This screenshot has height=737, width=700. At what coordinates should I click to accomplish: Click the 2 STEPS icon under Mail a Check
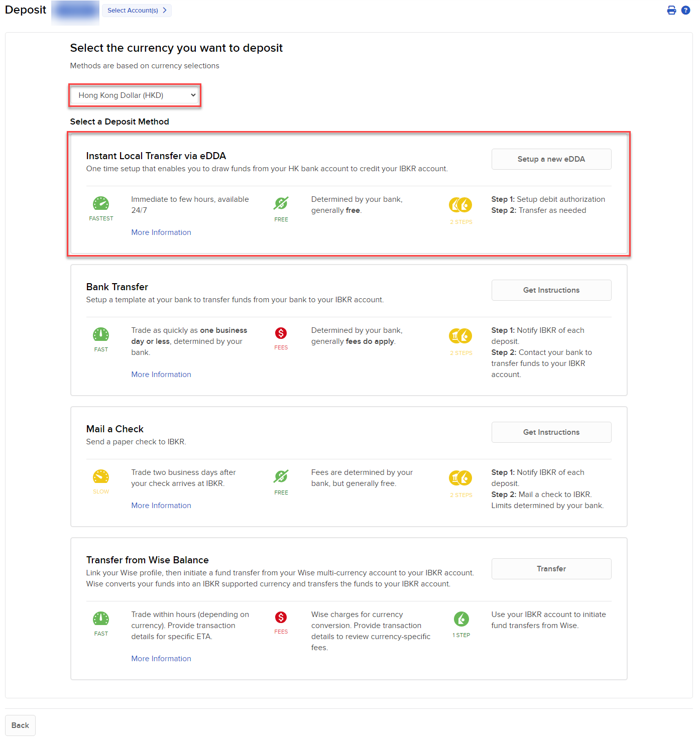[460, 478]
